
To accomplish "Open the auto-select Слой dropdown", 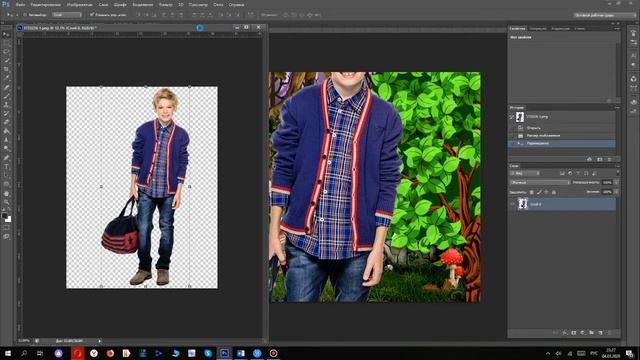I will pyautogui.click(x=67, y=15).
